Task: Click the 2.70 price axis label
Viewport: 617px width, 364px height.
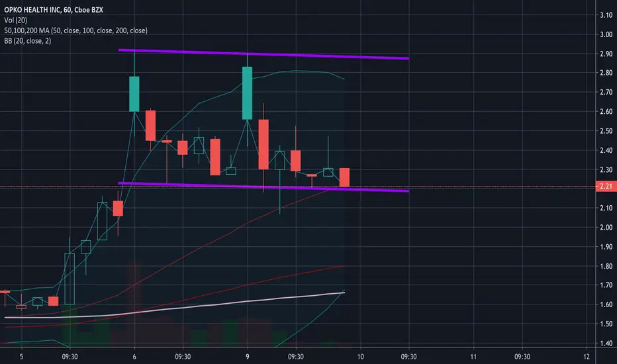Action: pos(606,92)
